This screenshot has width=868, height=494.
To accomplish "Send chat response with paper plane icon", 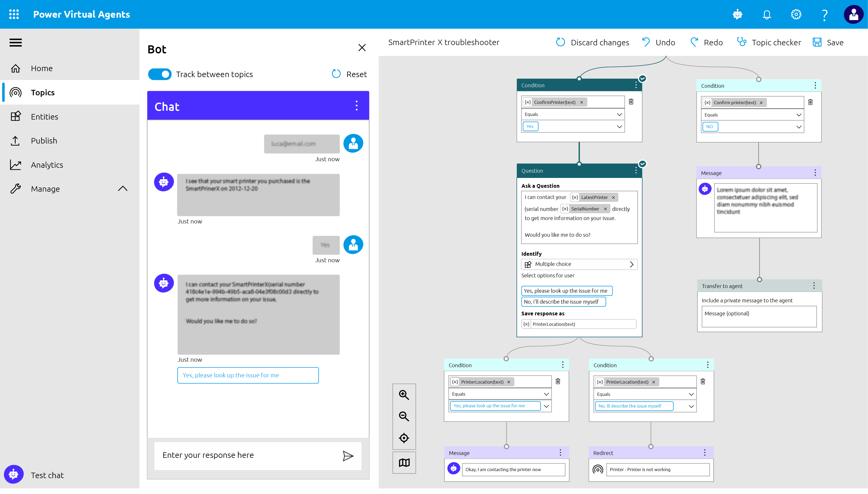I will (348, 456).
